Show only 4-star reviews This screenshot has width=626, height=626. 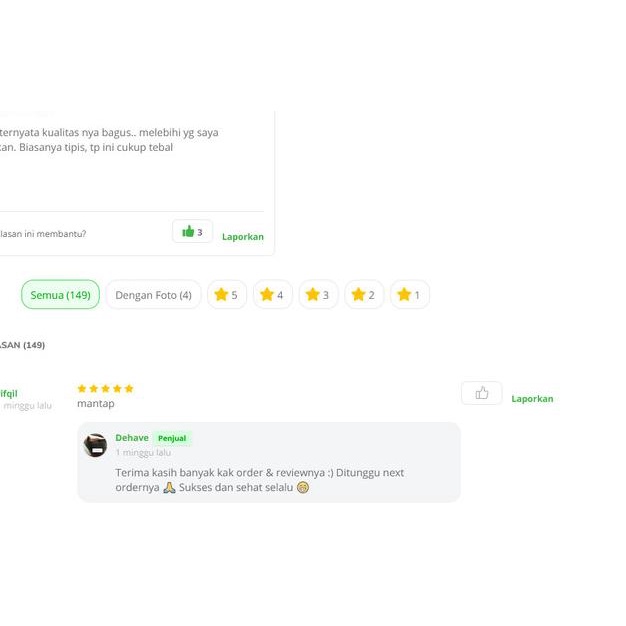[272, 295]
